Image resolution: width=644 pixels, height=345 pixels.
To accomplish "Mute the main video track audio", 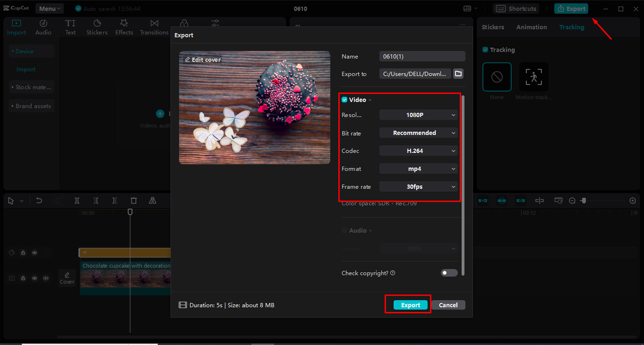I will [x=46, y=278].
